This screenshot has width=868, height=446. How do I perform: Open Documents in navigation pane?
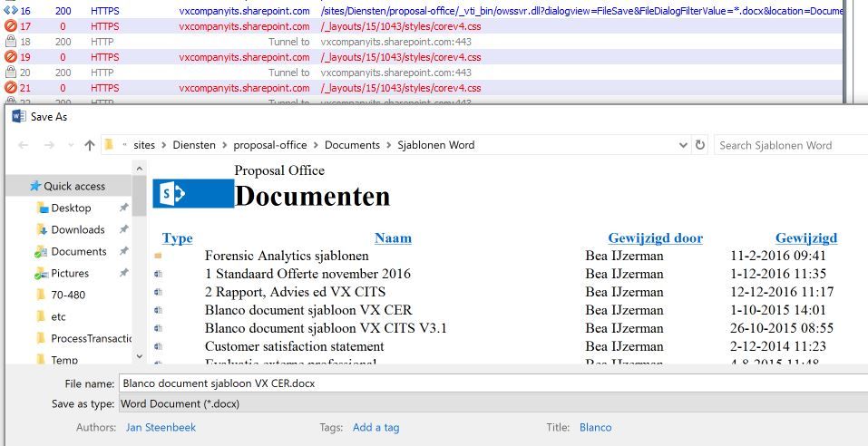pos(79,251)
